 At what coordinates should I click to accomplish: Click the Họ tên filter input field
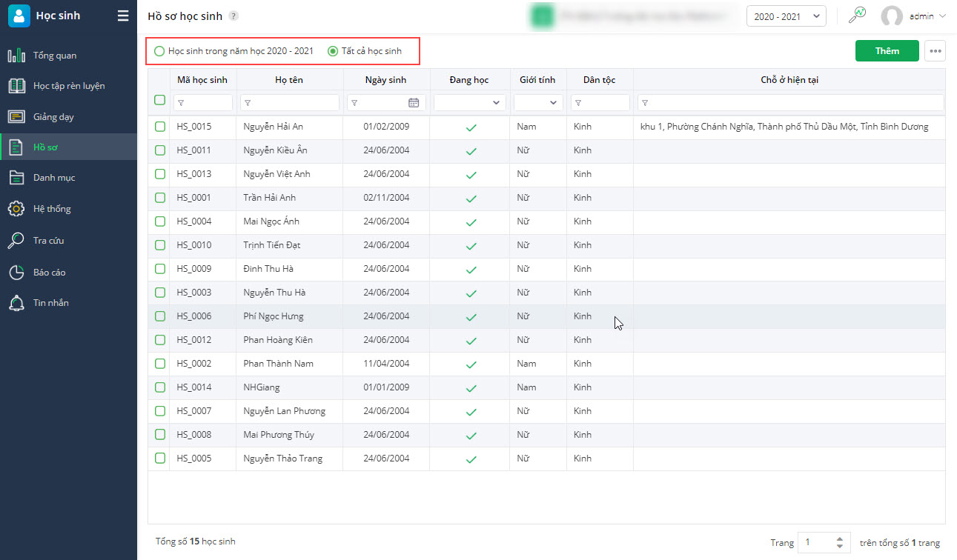[290, 103]
